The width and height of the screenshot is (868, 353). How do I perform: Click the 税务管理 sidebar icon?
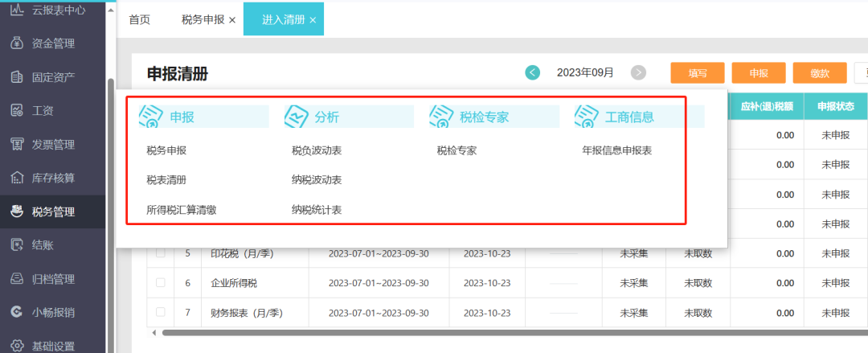click(17, 211)
